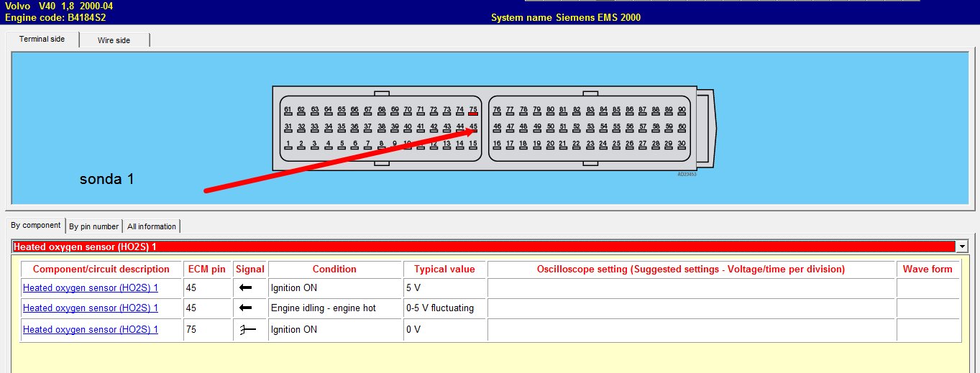Viewport: 980px width, 373px height.
Task: Open HO2S 1 link in 5 V row
Action: click(91, 288)
